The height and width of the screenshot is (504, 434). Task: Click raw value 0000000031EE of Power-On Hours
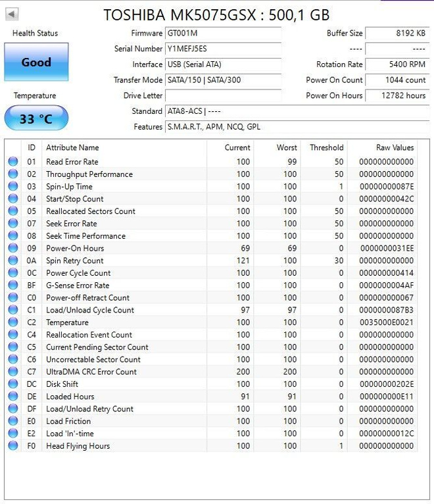[x=387, y=249]
